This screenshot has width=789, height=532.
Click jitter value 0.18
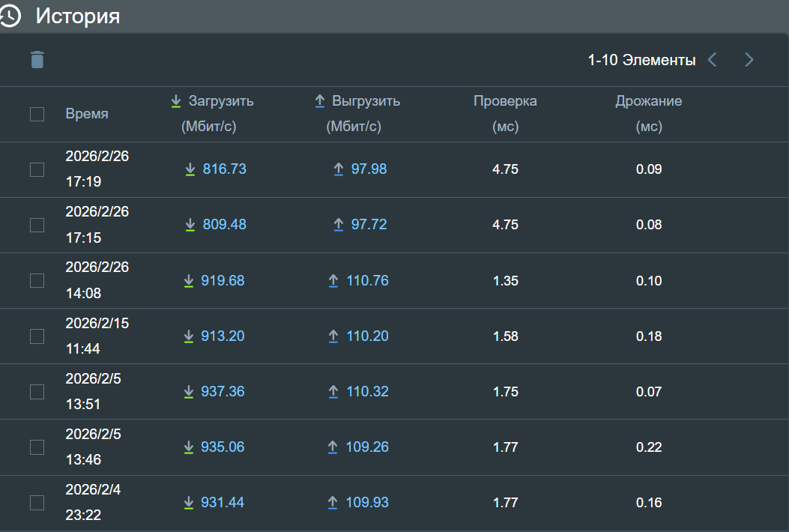tap(649, 336)
